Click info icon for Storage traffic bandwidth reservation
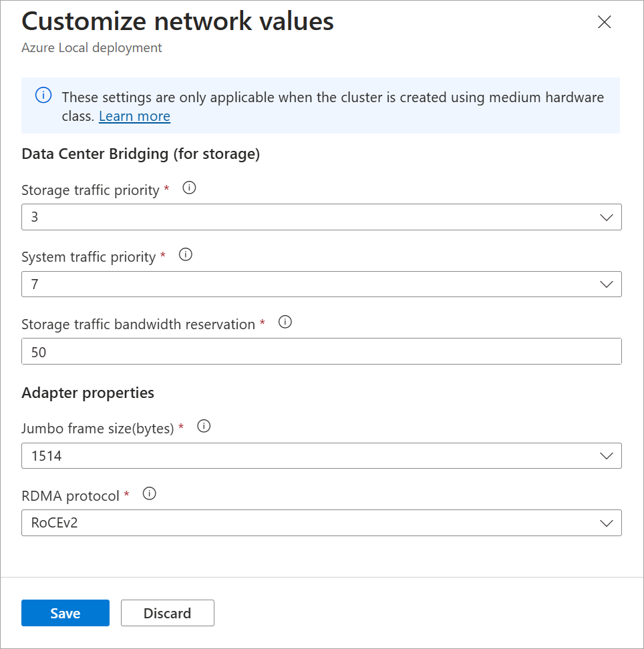The width and height of the screenshot is (644, 649). click(x=285, y=322)
